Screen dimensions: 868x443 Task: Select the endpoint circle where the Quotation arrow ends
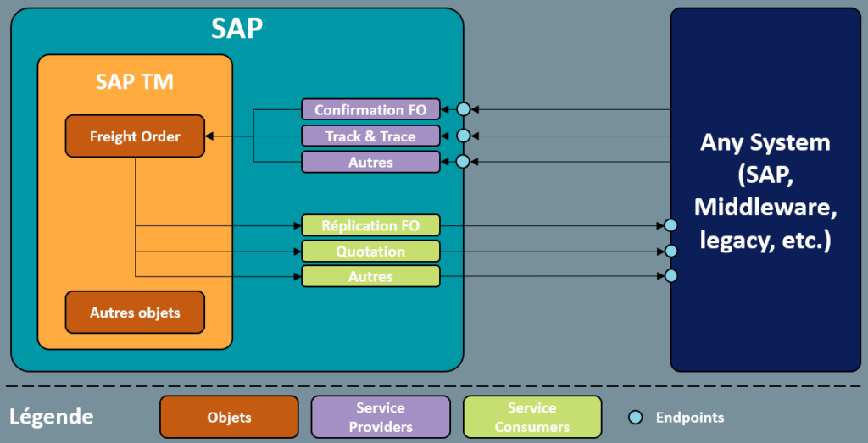671,251
